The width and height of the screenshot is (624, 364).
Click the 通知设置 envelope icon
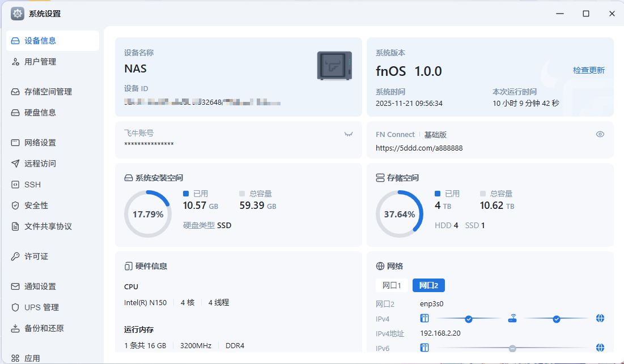(x=16, y=286)
